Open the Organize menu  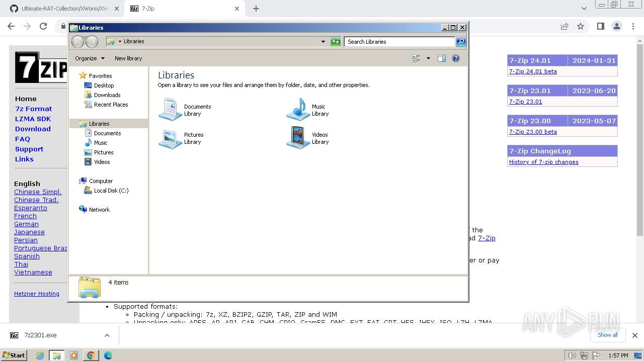click(x=90, y=58)
